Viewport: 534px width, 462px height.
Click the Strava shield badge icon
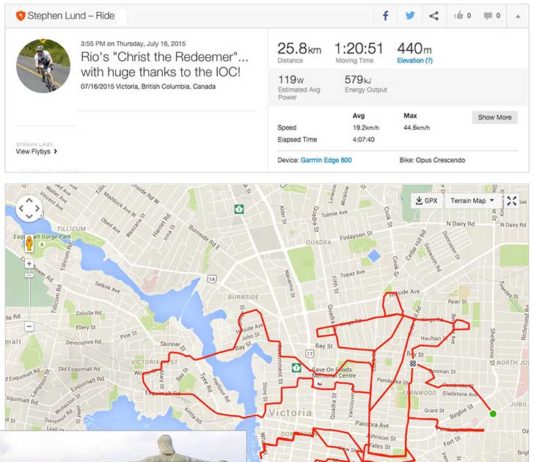[20, 16]
